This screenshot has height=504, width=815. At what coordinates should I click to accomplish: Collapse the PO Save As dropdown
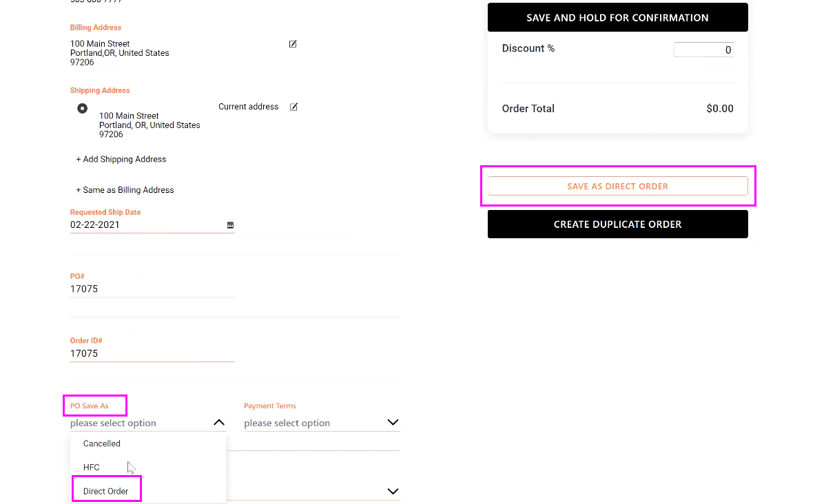click(218, 422)
